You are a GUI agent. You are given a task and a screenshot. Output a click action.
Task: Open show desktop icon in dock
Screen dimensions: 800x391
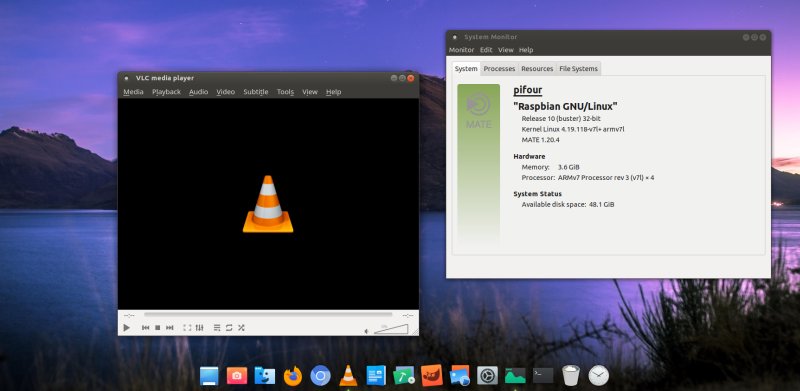pyautogui.click(x=209, y=376)
